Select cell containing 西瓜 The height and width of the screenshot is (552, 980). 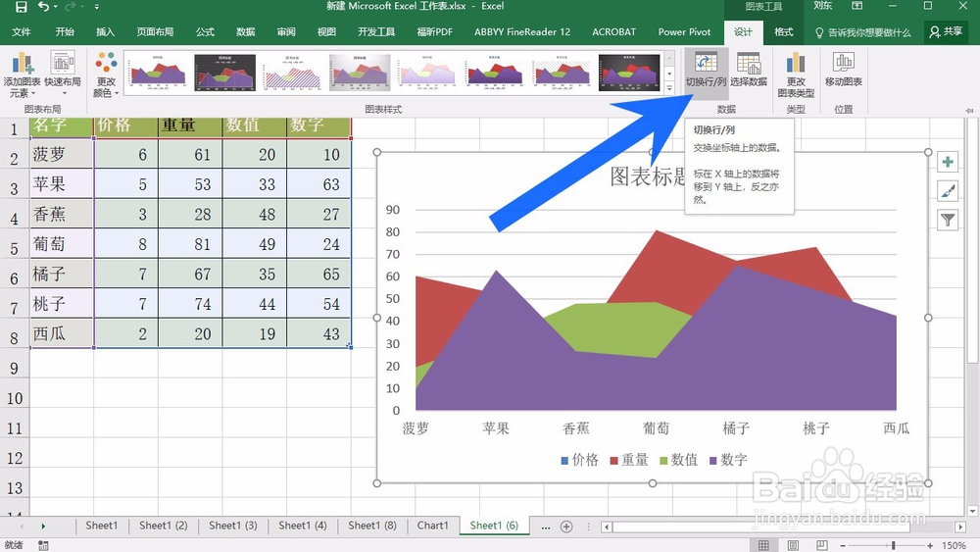[62, 333]
